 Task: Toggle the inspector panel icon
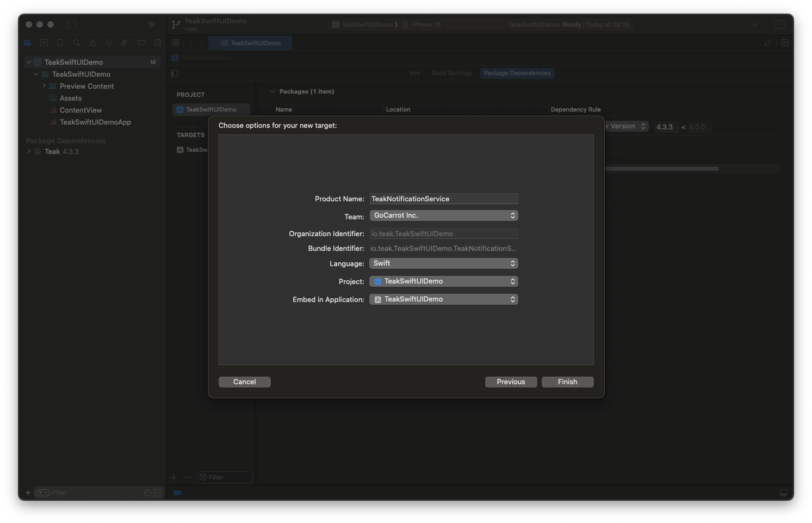point(779,24)
